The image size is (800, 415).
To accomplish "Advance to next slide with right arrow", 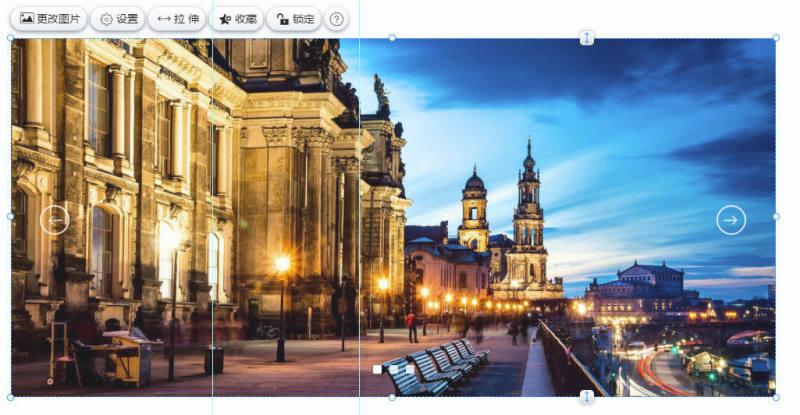I will pyautogui.click(x=731, y=219).
